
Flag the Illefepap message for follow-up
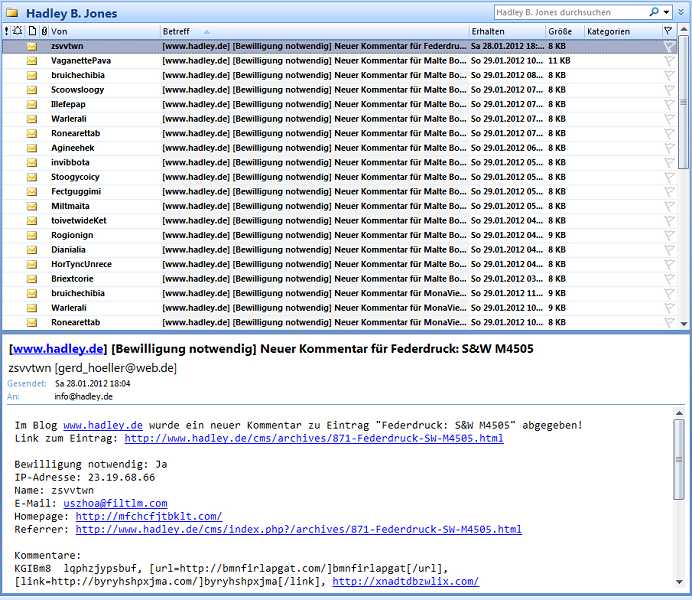[668, 105]
